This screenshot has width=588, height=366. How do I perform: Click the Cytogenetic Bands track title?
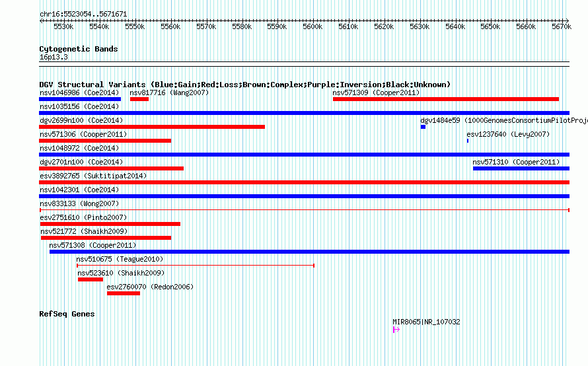(79, 49)
